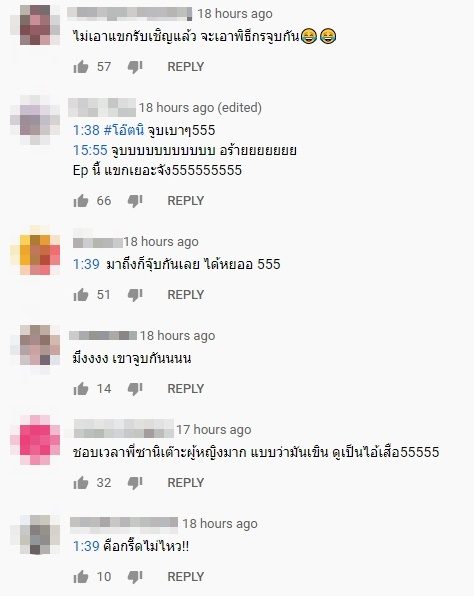Jump to timestamp 15:55 in the video
The width and height of the screenshot is (474, 596).
coord(90,150)
